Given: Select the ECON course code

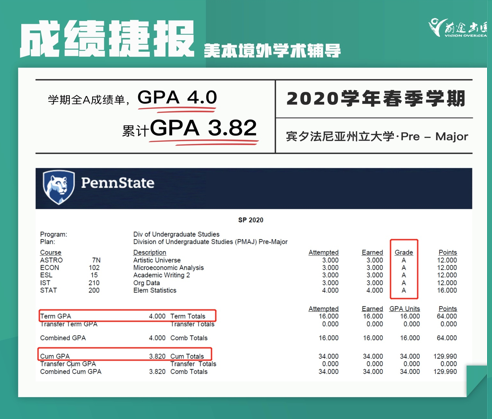Looking at the screenshot, I should [50, 268].
